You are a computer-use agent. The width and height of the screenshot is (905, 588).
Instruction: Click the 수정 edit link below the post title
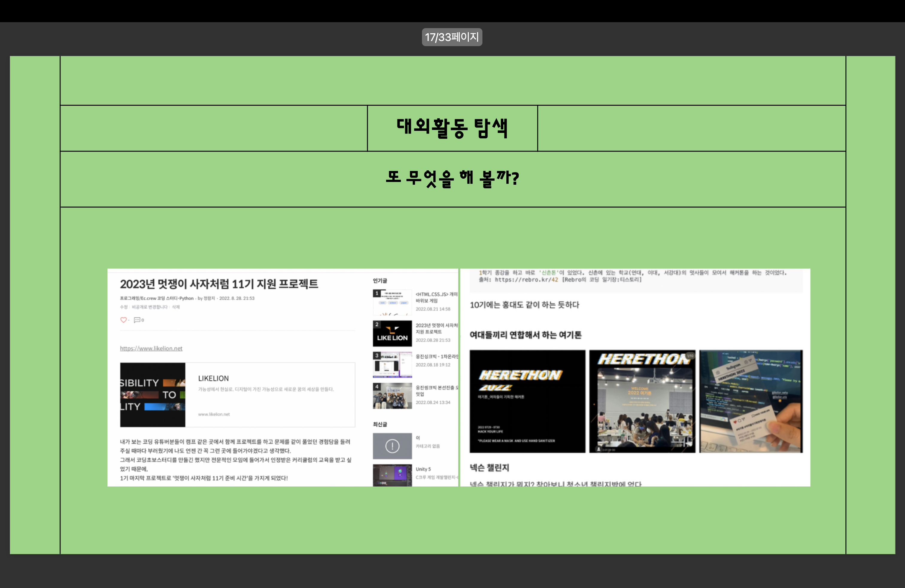click(x=124, y=307)
